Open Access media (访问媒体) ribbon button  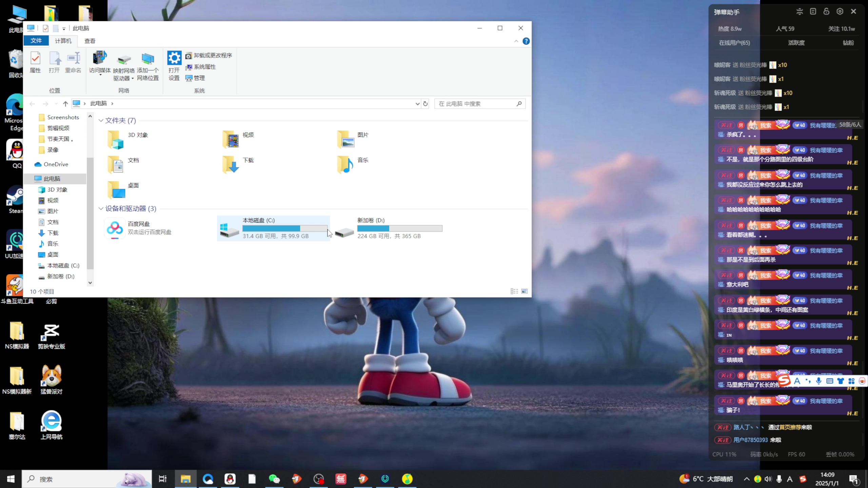coord(100,63)
